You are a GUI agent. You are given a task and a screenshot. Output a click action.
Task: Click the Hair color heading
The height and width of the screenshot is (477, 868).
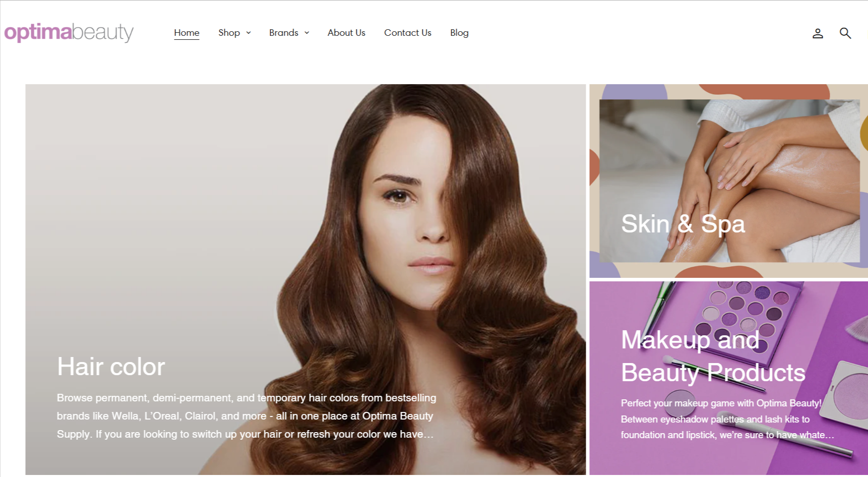point(111,367)
